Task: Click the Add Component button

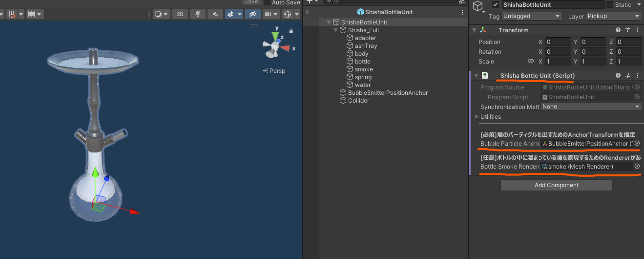Action: pos(556,185)
